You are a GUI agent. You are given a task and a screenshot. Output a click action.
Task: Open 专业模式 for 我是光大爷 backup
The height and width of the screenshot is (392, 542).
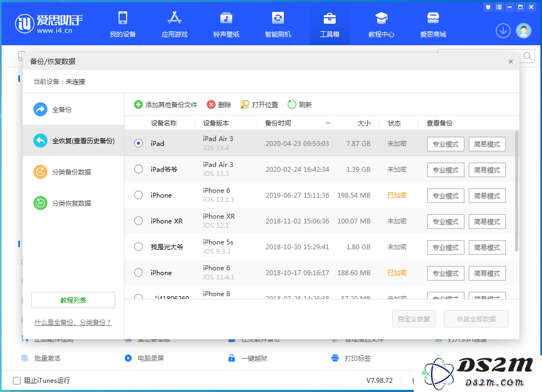(x=446, y=248)
